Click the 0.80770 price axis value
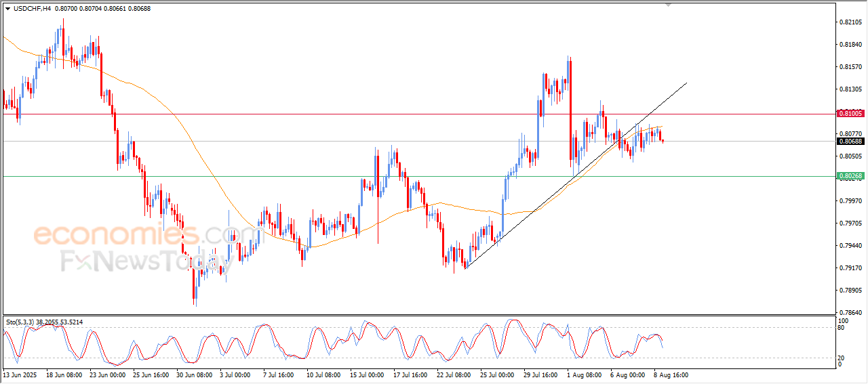 click(x=851, y=134)
